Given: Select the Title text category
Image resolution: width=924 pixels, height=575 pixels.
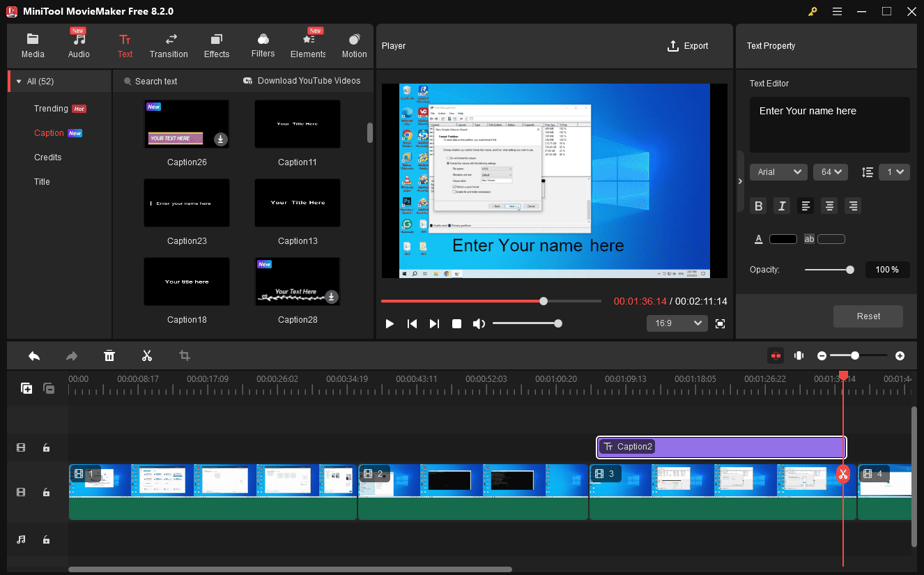Looking at the screenshot, I should coord(43,182).
